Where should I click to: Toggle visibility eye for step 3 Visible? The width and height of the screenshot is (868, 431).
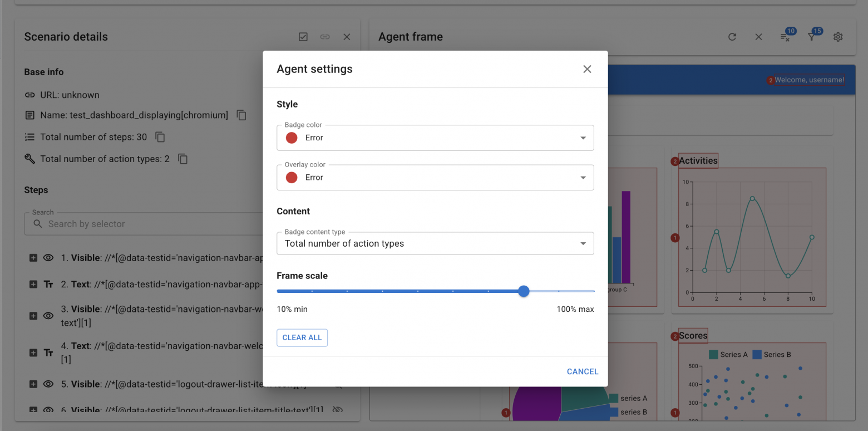click(48, 316)
